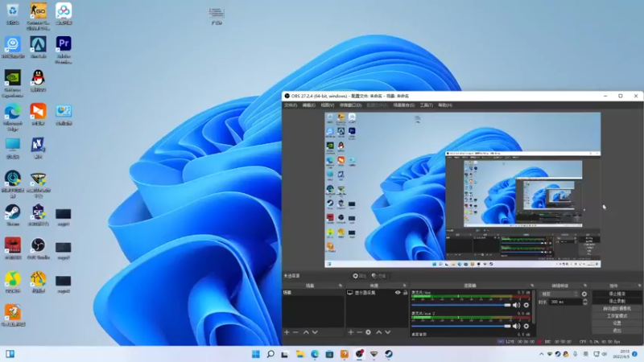
Task: Select Adobe Premiere Pro desktop shortcut
Action: [x=64, y=50]
